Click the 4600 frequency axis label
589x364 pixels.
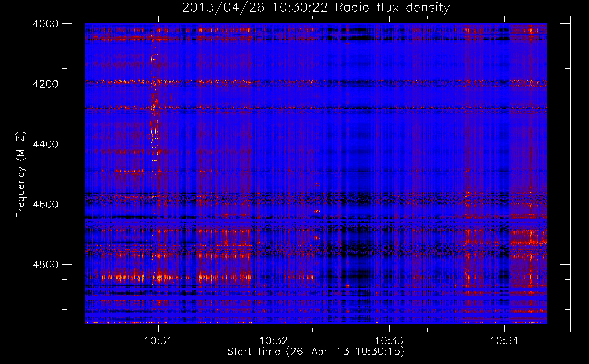click(x=46, y=204)
